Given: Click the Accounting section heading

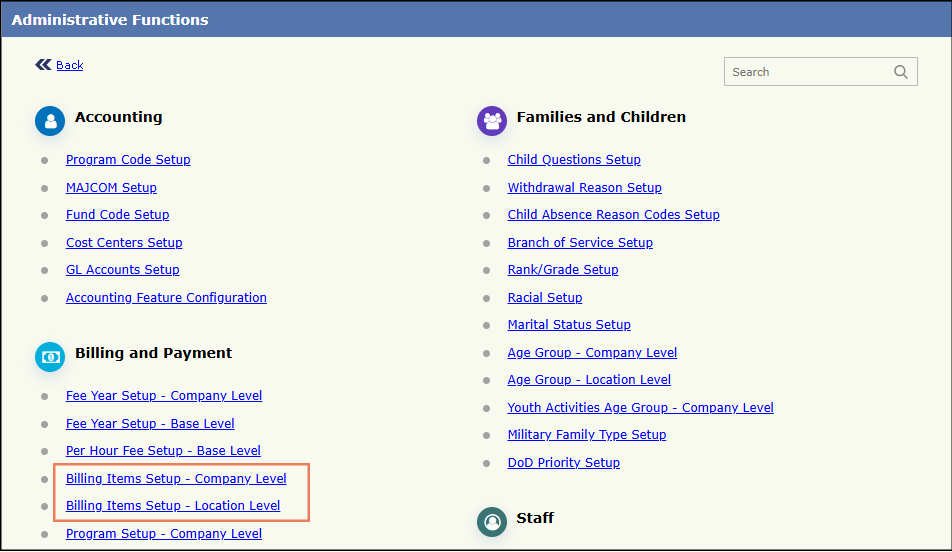Looking at the screenshot, I should pos(118,117).
